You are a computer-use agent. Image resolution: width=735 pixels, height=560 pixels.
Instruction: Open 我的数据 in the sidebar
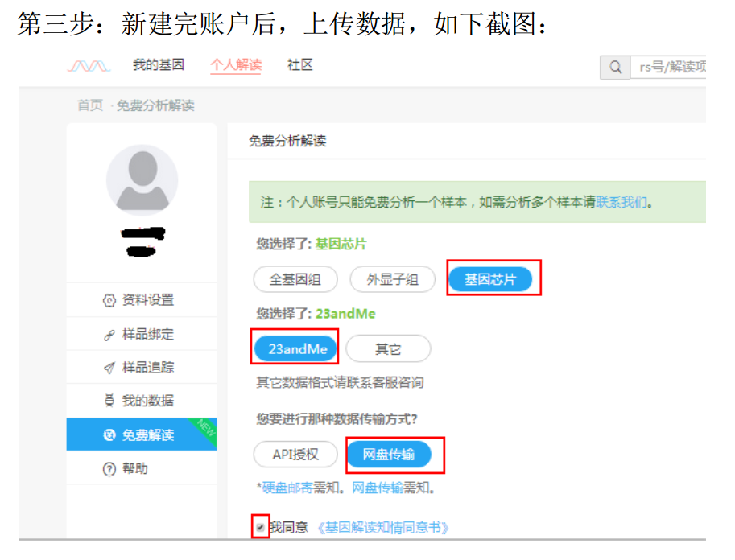click(x=142, y=401)
